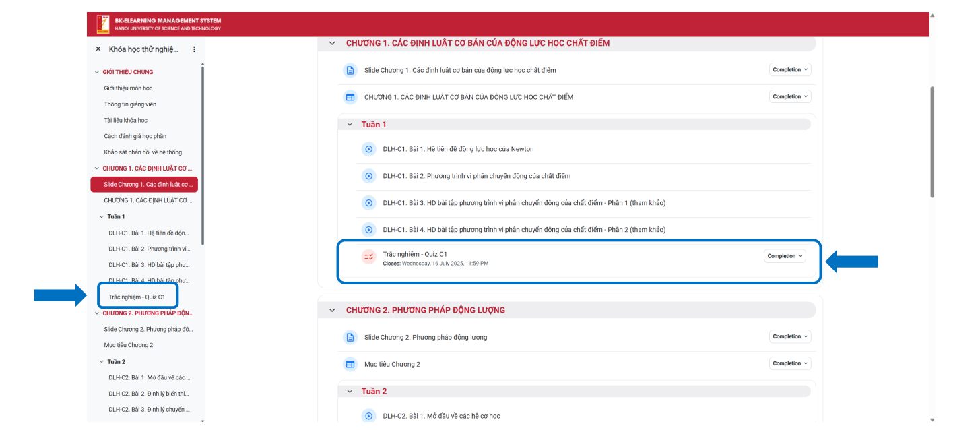Open DLH-C2. Bài 3 in sidebar
The width and height of the screenshot is (980, 430).
tap(149, 410)
